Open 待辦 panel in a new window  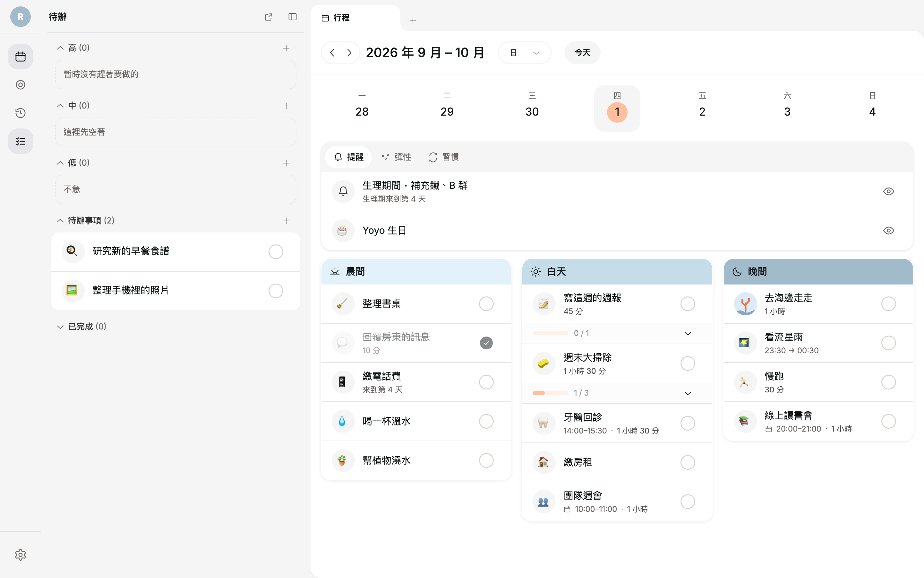269,17
